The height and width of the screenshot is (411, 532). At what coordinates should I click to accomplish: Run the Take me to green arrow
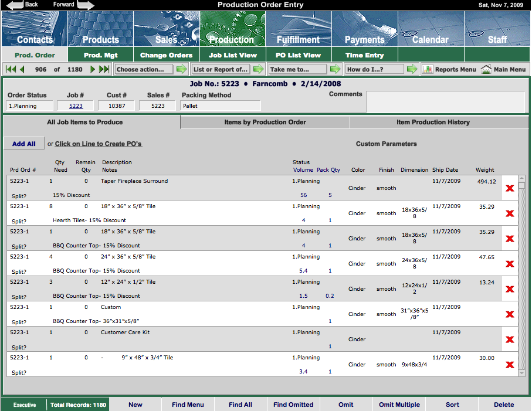pos(336,69)
